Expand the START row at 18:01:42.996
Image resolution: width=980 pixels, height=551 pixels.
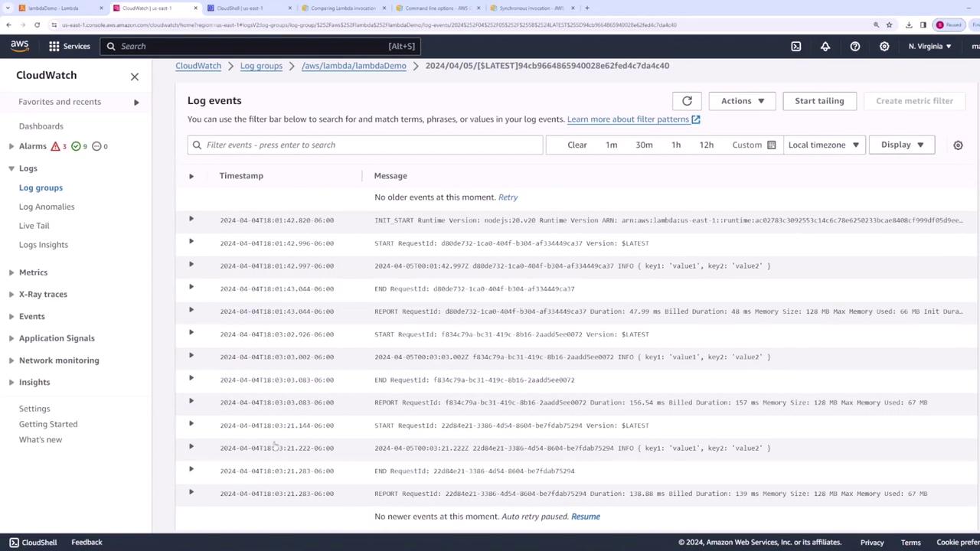[191, 242]
